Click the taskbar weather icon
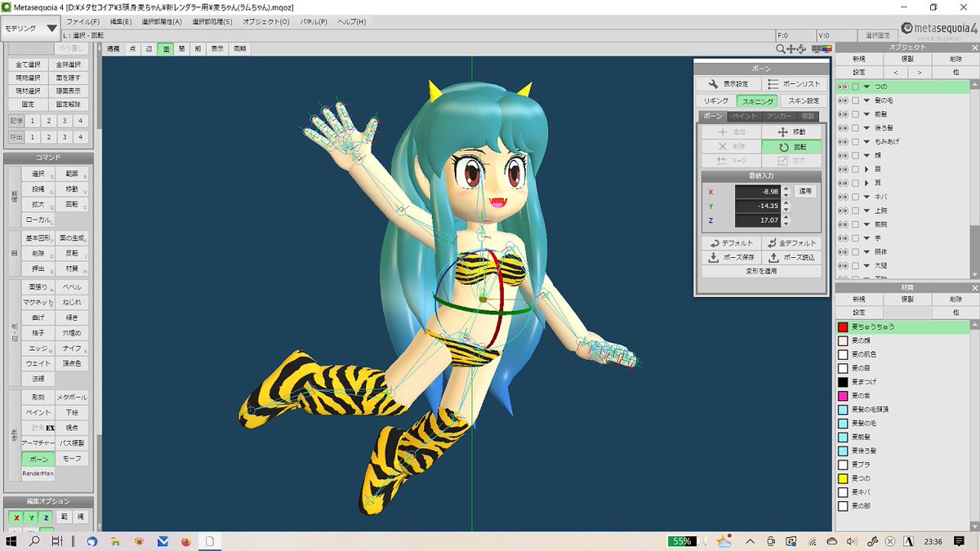 pyautogui.click(x=723, y=541)
